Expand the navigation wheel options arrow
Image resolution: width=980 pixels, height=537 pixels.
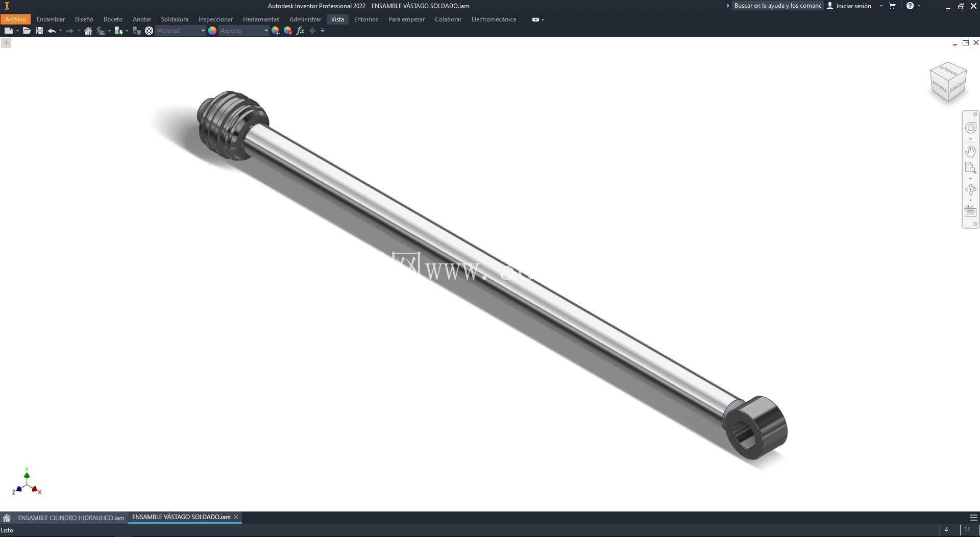970,139
